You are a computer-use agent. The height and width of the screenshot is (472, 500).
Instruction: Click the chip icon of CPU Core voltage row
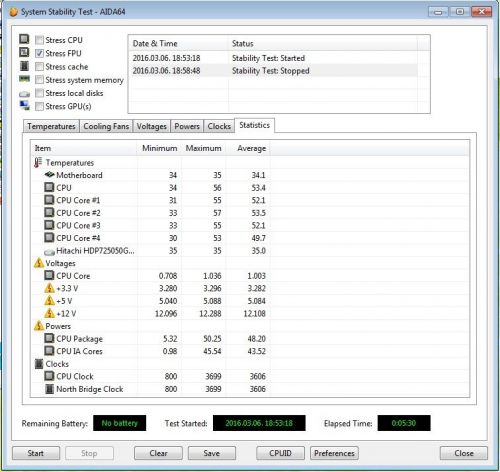(x=49, y=275)
